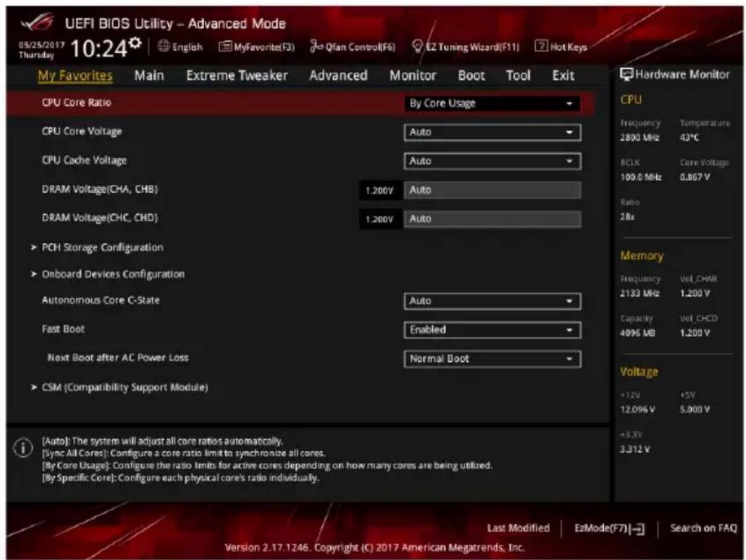
Task: Expand PCH Storage Configuration submenu
Action: (102, 247)
